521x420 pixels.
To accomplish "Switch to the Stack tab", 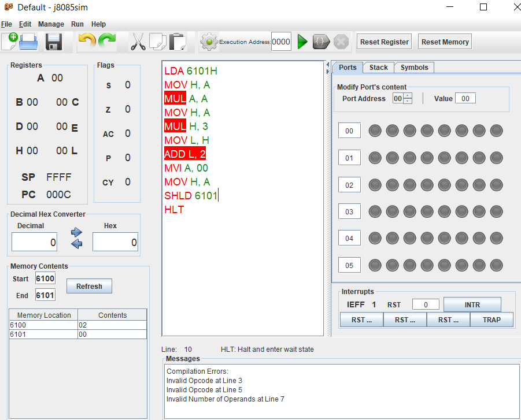I will pyautogui.click(x=378, y=67).
